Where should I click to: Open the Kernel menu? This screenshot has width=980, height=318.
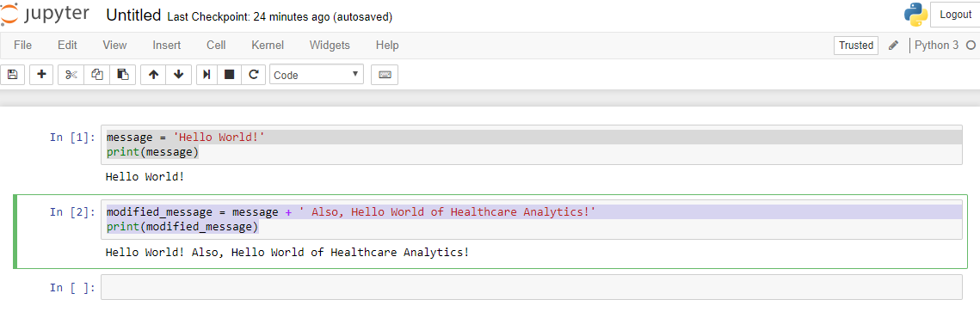(x=268, y=45)
